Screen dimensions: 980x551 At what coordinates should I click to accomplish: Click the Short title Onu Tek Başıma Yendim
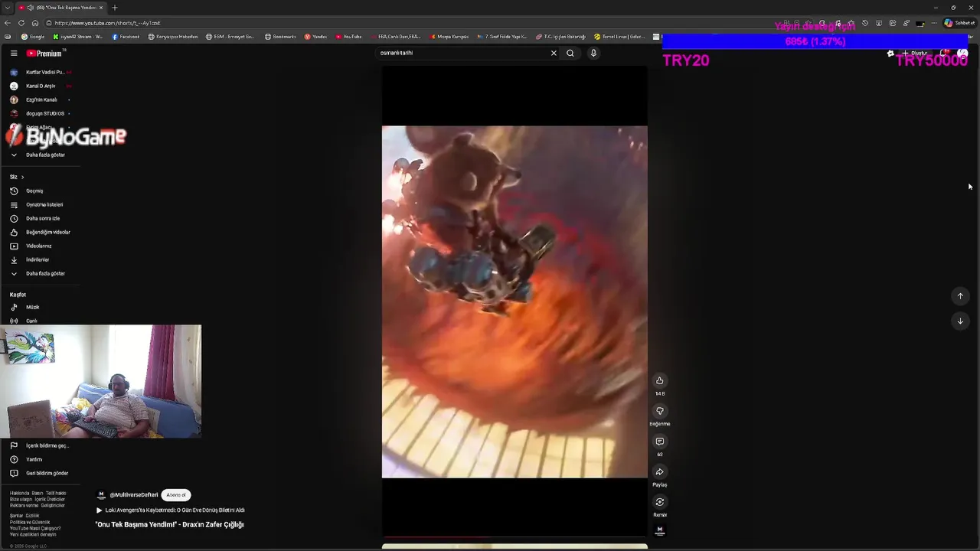(x=169, y=524)
